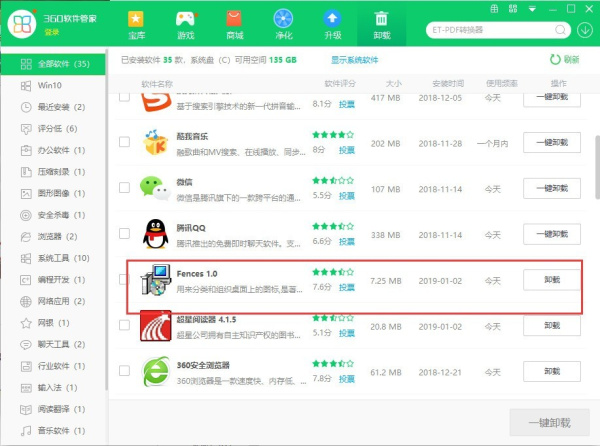Click the 微信 WeChat app icon
Image resolution: width=600 pixels, height=446 pixels.
153,188
